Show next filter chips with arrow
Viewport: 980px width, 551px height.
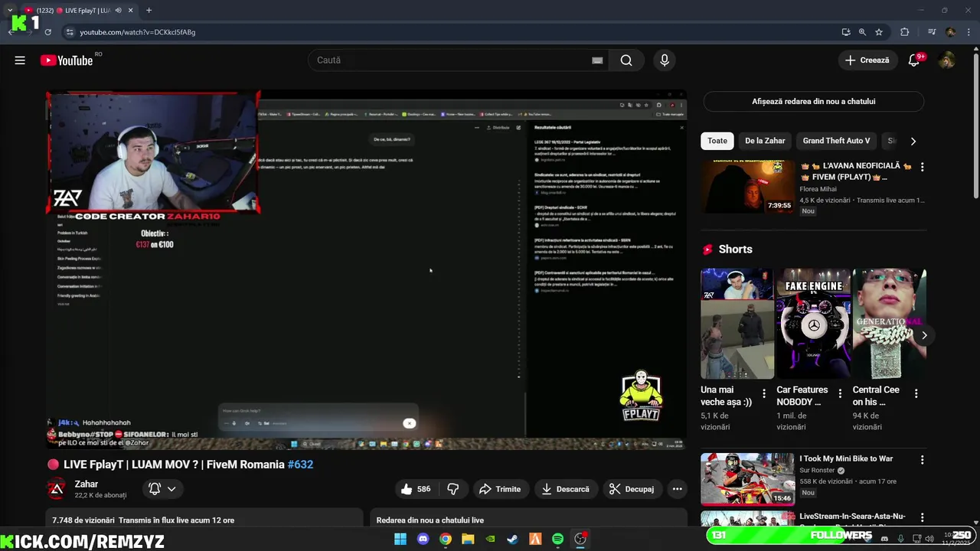click(x=913, y=141)
